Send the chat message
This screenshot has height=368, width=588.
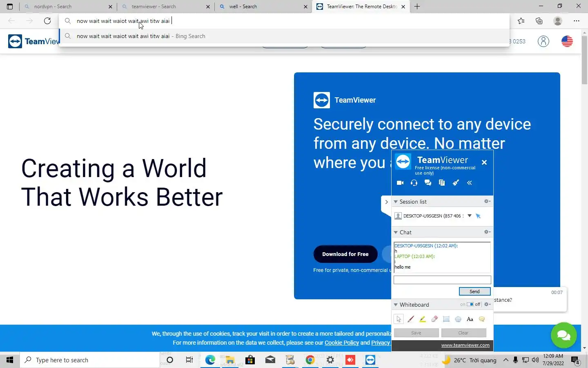click(x=474, y=292)
